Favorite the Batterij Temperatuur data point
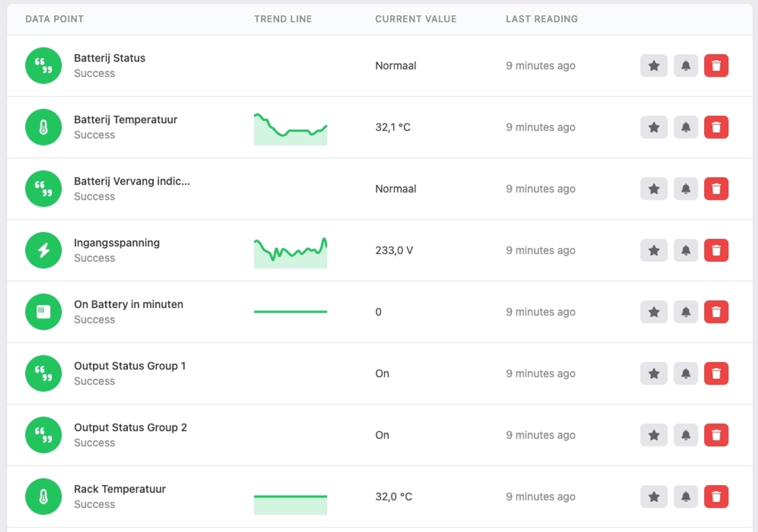Image resolution: width=758 pixels, height=532 pixels. click(654, 127)
